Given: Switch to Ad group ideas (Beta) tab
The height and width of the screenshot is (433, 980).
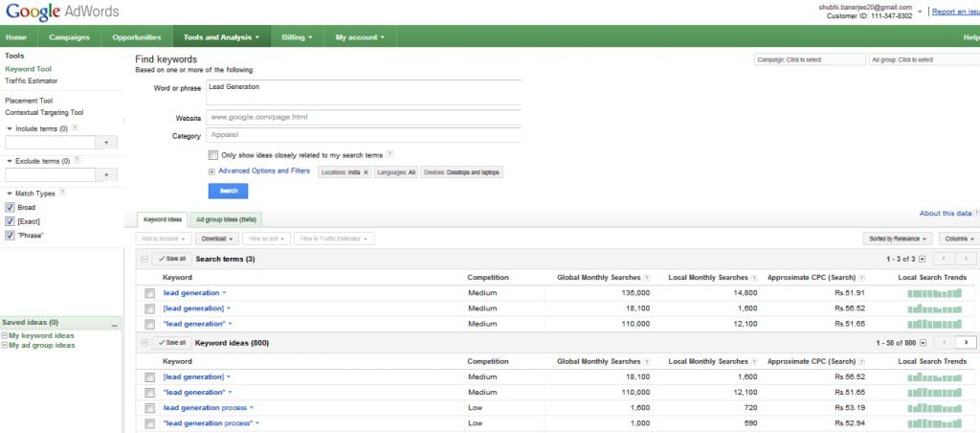Looking at the screenshot, I should tap(224, 219).
